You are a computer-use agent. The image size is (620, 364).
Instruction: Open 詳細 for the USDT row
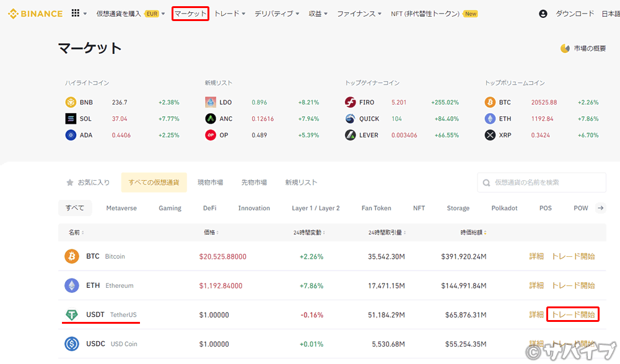[536, 314]
